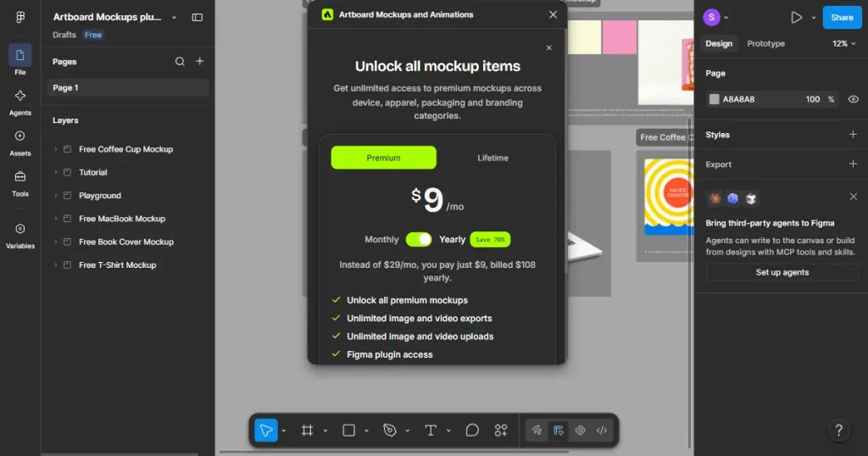The width and height of the screenshot is (868, 456).
Task: Select the Move tool in toolbar
Action: click(265, 430)
